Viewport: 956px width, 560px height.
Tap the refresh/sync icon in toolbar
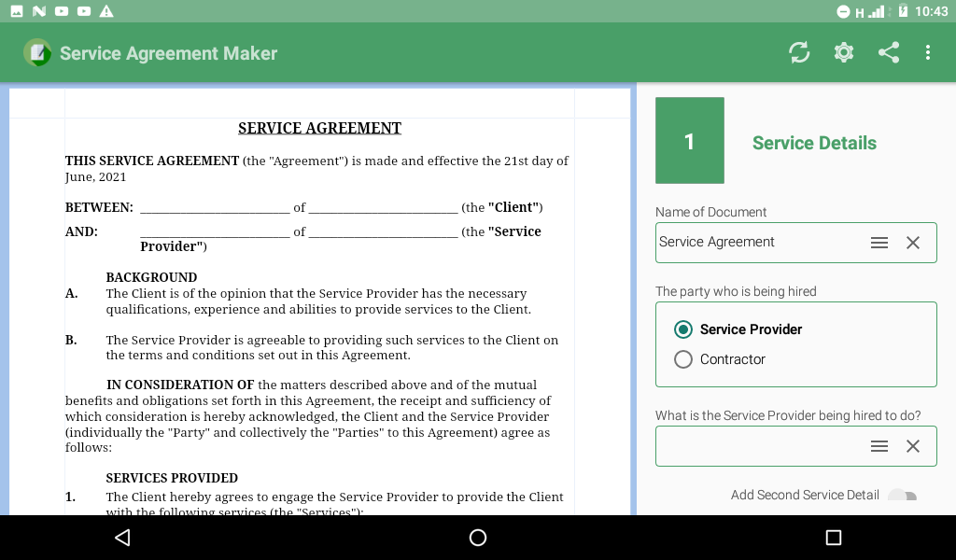[799, 52]
